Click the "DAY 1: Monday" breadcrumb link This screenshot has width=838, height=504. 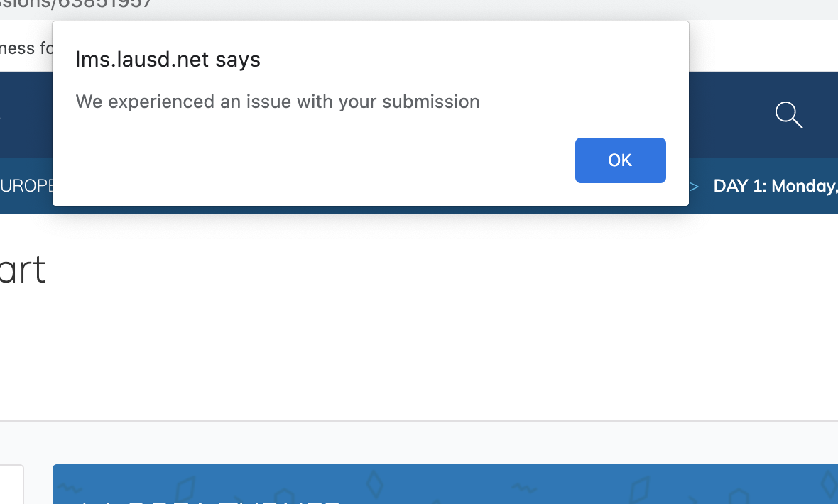pos(775,186)
